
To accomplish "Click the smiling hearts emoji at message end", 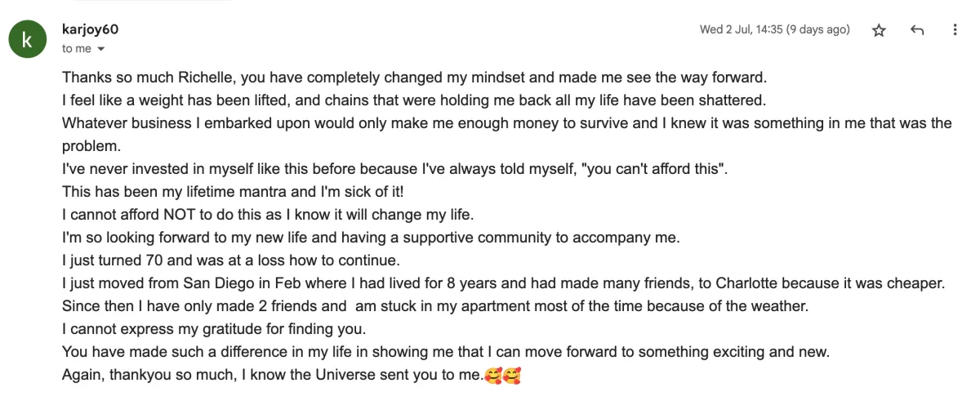I will pyautogui.click(x=502, y=376).
